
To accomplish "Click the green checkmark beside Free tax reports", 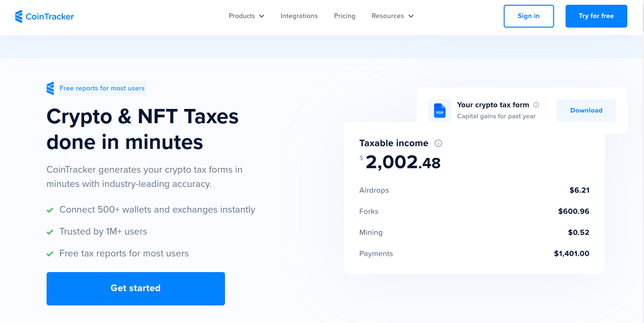I will pos(49,254).
